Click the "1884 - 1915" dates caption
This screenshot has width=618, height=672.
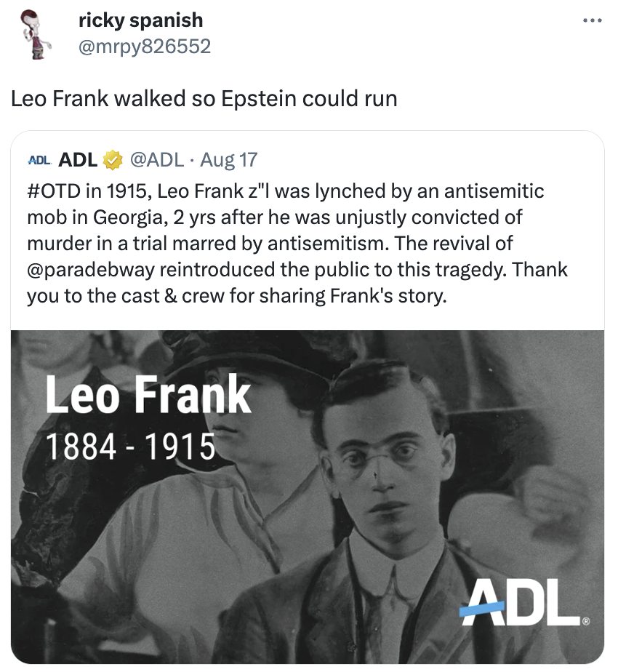click(131, 446)
